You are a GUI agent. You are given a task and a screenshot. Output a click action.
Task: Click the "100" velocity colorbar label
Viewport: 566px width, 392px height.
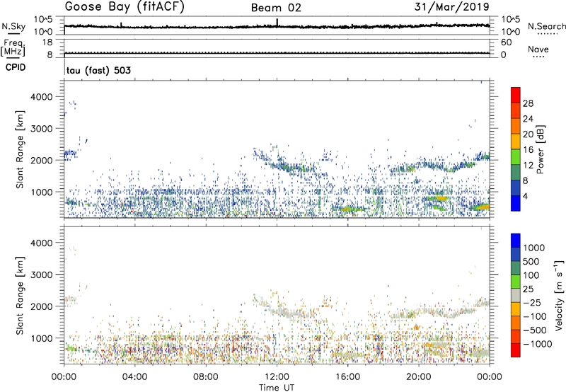pyautogui.click(x=531, y=275)
